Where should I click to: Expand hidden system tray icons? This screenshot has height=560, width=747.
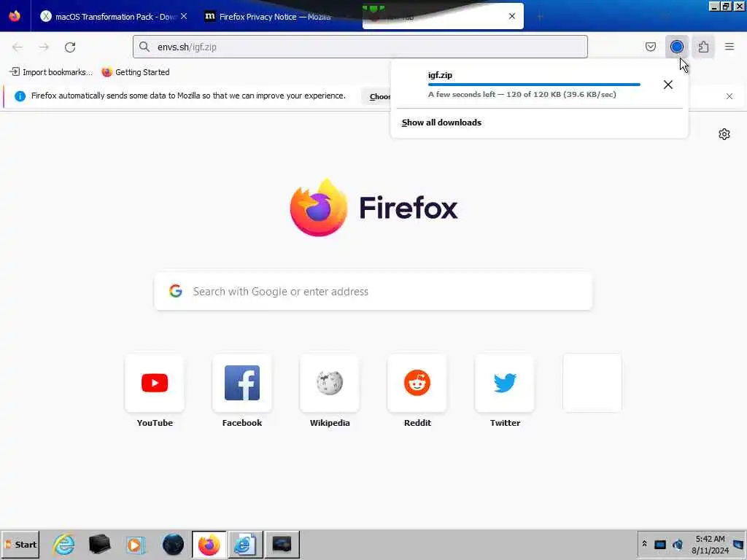(x=645, y=544)
